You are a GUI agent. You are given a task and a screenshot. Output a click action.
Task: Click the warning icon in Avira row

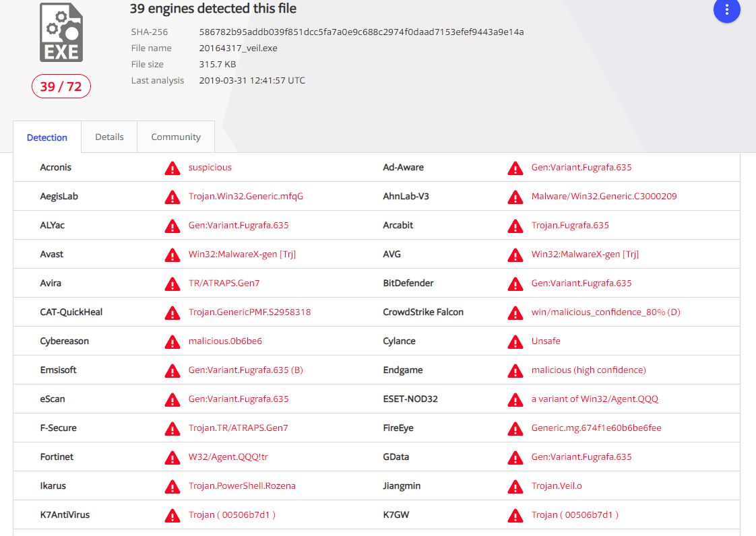172,284
